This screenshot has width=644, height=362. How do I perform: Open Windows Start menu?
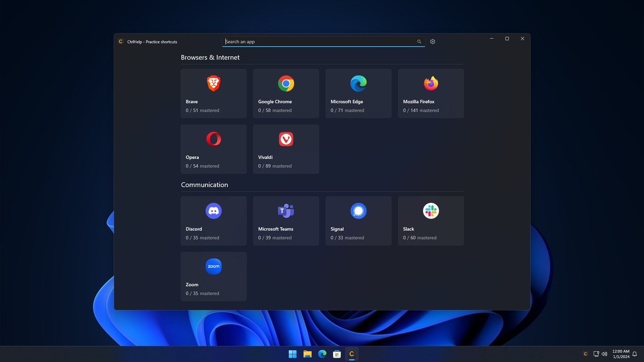(292, 354)
